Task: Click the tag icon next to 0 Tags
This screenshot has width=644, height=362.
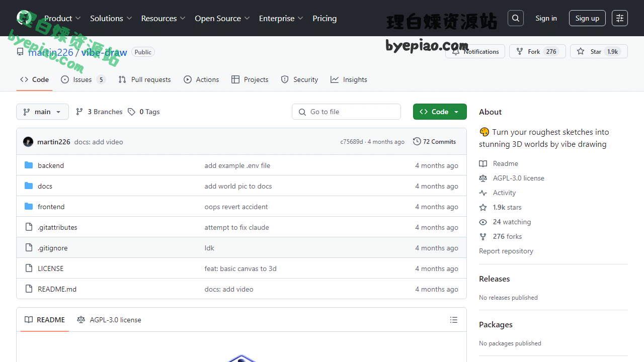Action: (131, 112)
